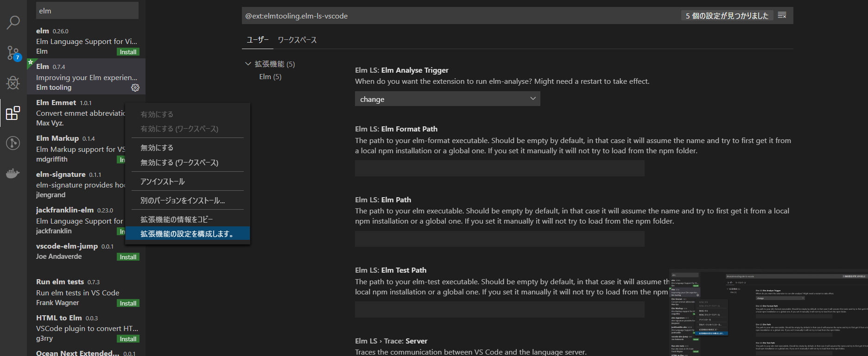Install the elm 0.26.0 extension
The image size is (868, 356).
click(x=128, y=52)
